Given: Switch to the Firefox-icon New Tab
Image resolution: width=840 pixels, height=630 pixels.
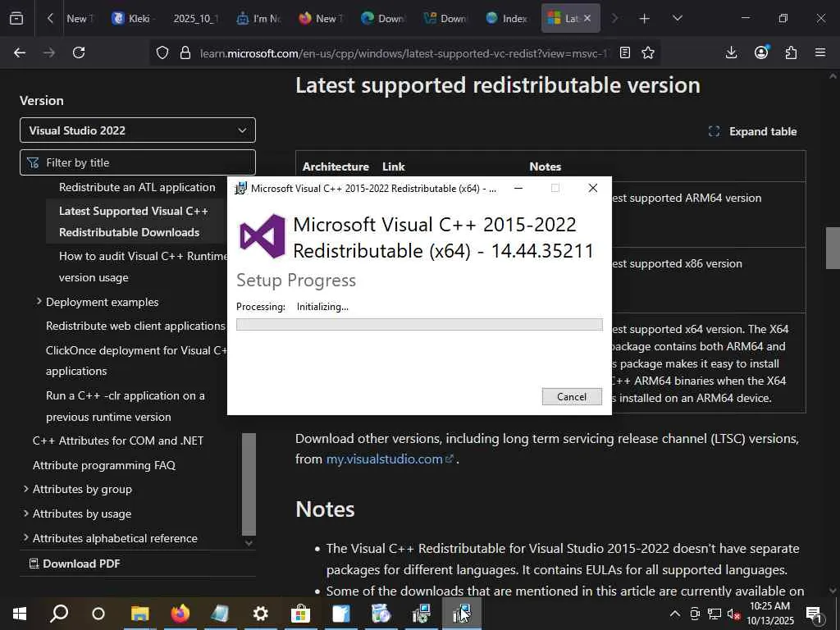Looking at the screenshot, I should (x=321, y=18).
